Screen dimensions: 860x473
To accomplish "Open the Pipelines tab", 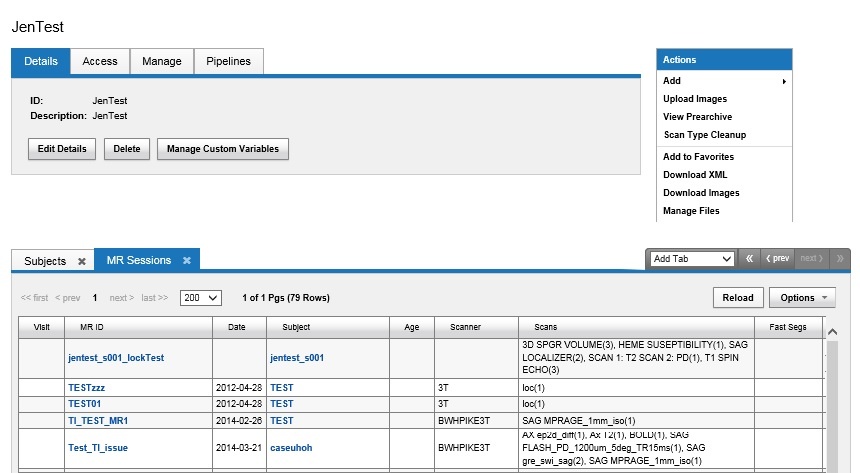I will coord(229,61).
